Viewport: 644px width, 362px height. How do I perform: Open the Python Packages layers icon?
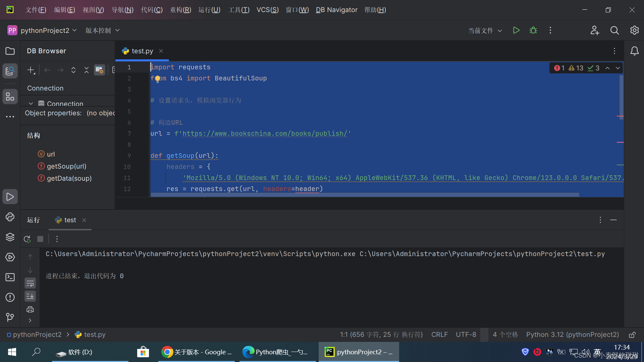click(x=10, y=237)
